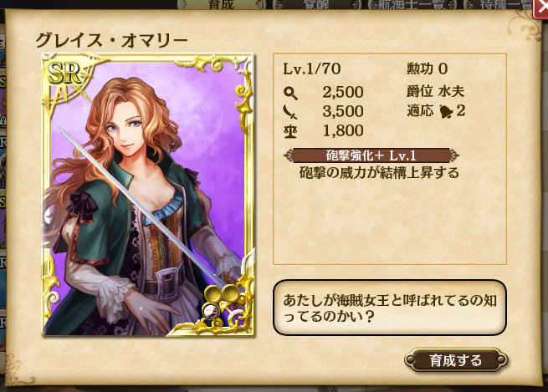
Task: Click the 勲功 0 merit label
Action: click(427, 69)
